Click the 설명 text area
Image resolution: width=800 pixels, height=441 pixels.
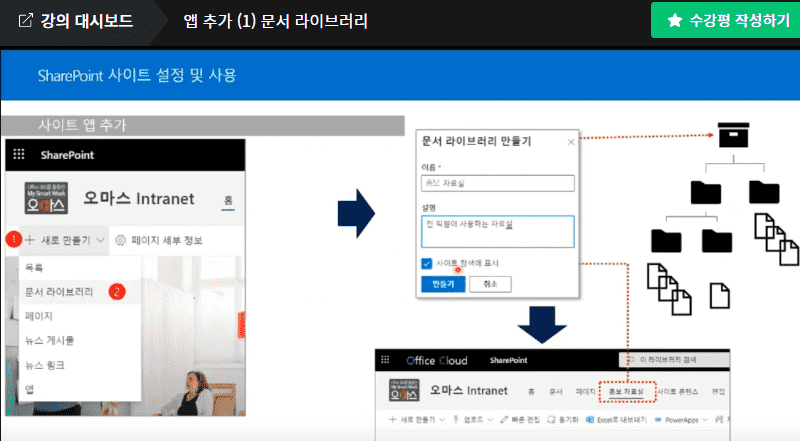pos(497,232)
